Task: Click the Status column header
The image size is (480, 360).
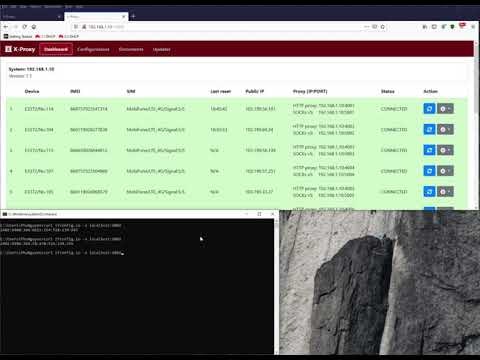Action: coord(388,91)
